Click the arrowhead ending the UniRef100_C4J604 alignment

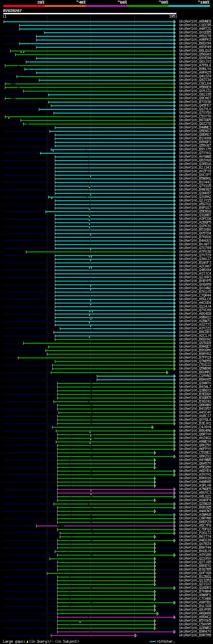point(153,427)
